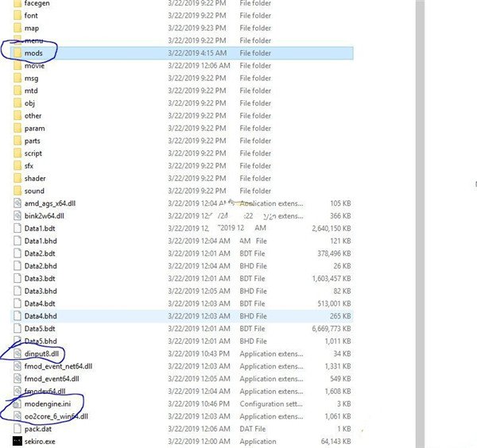Select the dinput8.dll file icon
This screenshot has width=477, height=448.
tap(17, 353)
